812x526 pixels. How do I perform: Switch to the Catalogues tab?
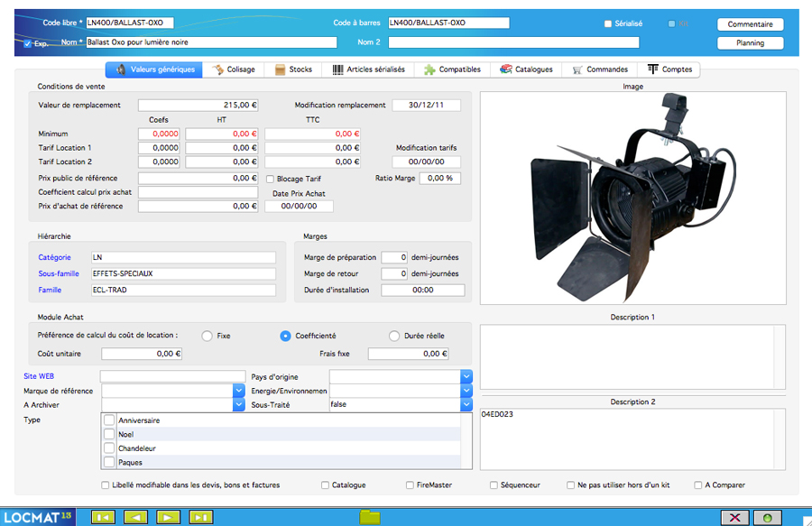pos(526,69)
